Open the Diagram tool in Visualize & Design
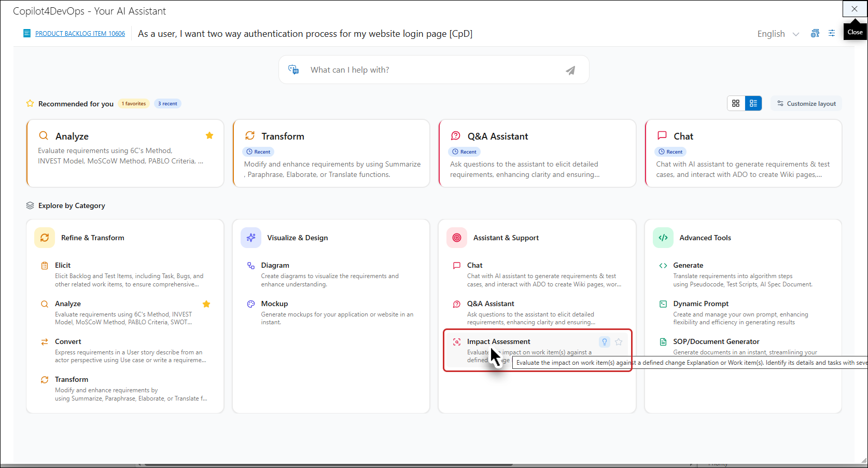This screenshot has height=468, width=868. [x=275, y=265]
